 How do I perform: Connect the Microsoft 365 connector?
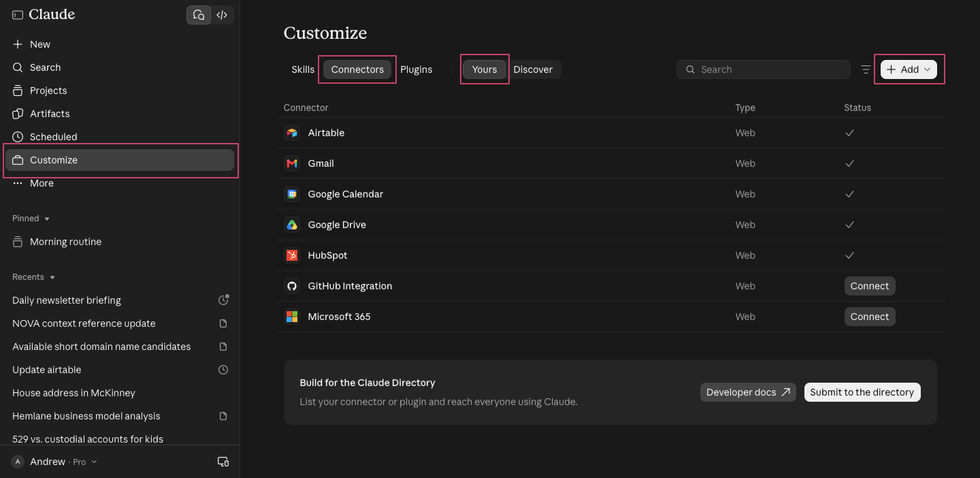pos(870,317)
